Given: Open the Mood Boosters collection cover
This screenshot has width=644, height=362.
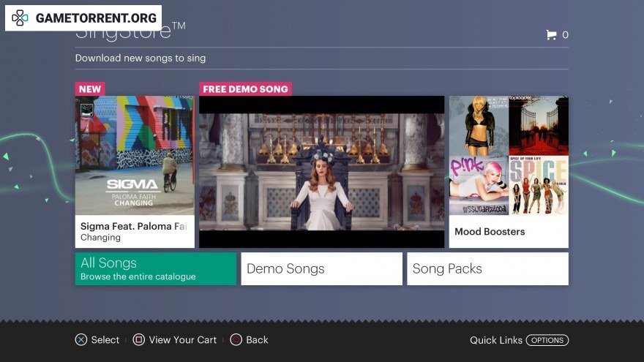Looking at the screenshot, I should [x=509, y=156].
